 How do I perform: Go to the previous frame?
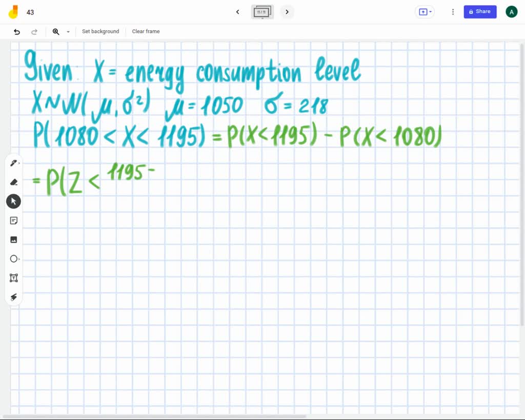click(x=237, y=12)
